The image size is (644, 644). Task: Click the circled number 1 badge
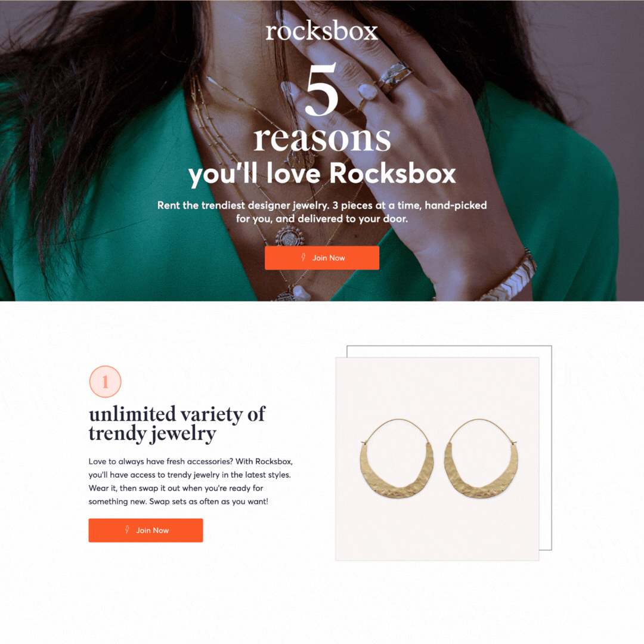(105, 382)
